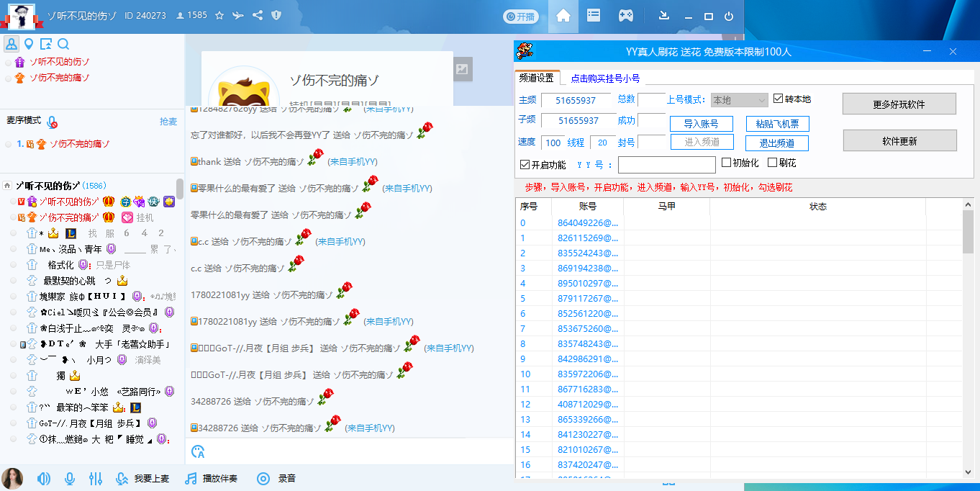Focus the 子频 input field

(579, 120)
